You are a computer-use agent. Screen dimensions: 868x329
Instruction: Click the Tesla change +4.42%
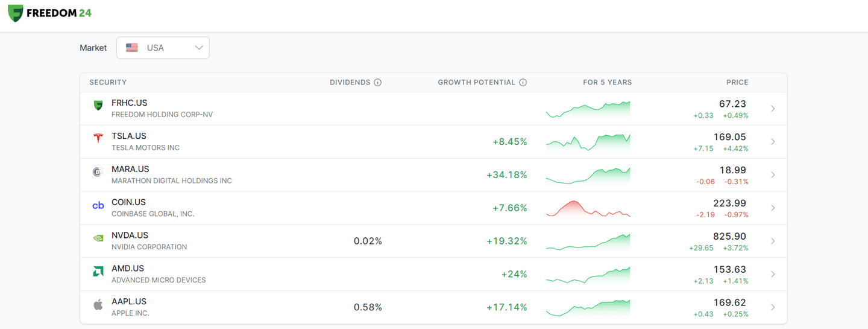pos(735,149)
